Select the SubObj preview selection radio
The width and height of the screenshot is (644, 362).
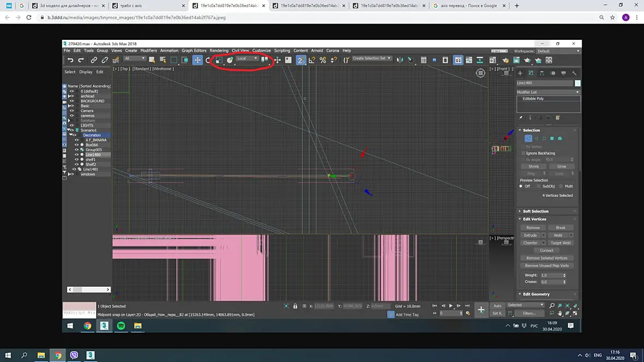(539, 186)
